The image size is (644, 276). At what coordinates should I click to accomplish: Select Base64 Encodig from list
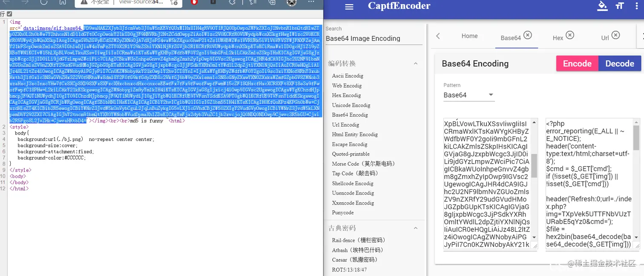coord(350,115)
